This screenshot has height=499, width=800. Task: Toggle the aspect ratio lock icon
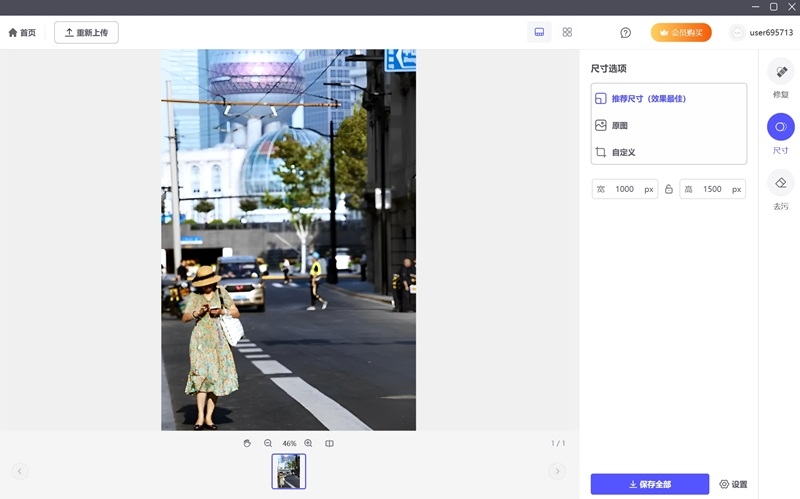pyautogui.click(x=669, y=189)
